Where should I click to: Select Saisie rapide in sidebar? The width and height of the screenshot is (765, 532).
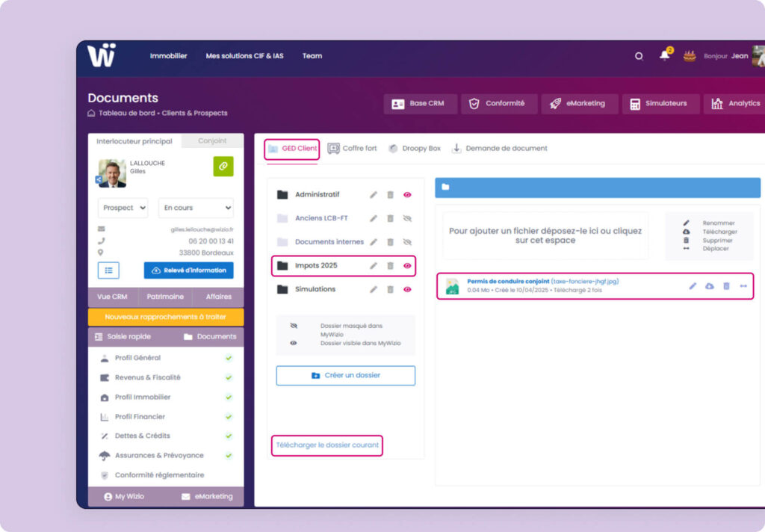point(123,337)
